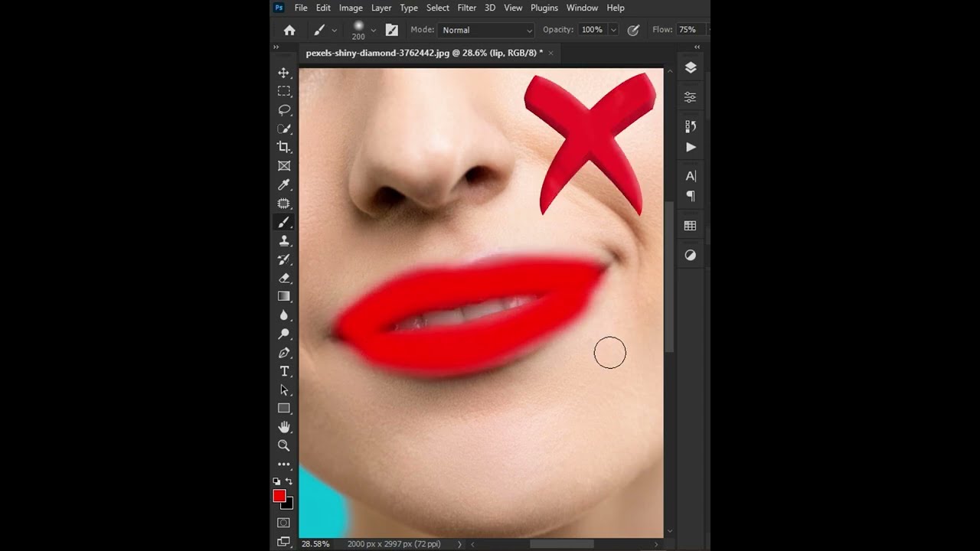Toggle Quick Mask mode

(284, 523)
